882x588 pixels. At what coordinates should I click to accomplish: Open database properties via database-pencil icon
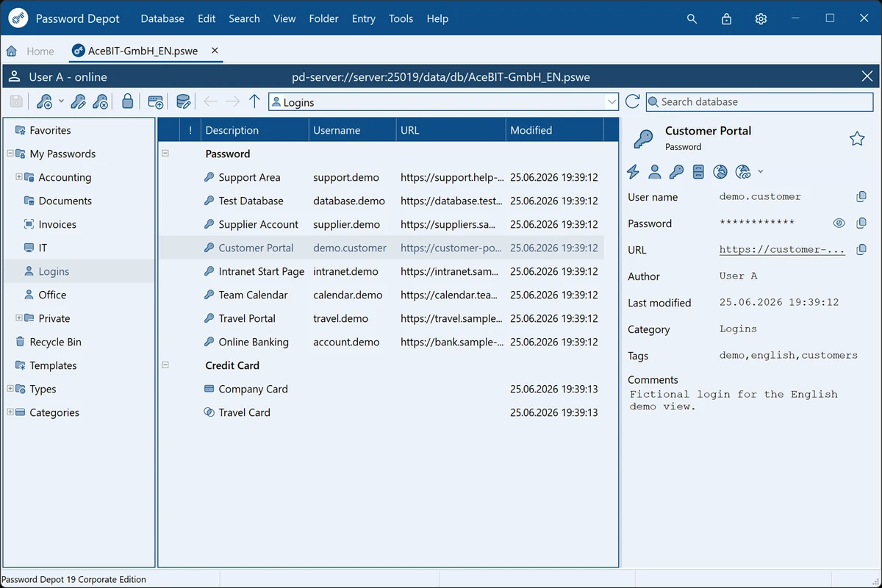tap(184, 102)
